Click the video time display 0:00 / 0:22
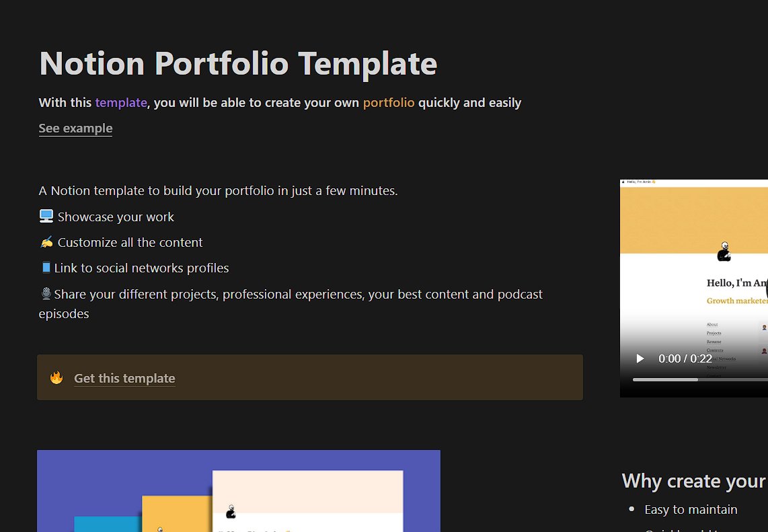The height and width of the screenshot is (532, 768). 685,358
